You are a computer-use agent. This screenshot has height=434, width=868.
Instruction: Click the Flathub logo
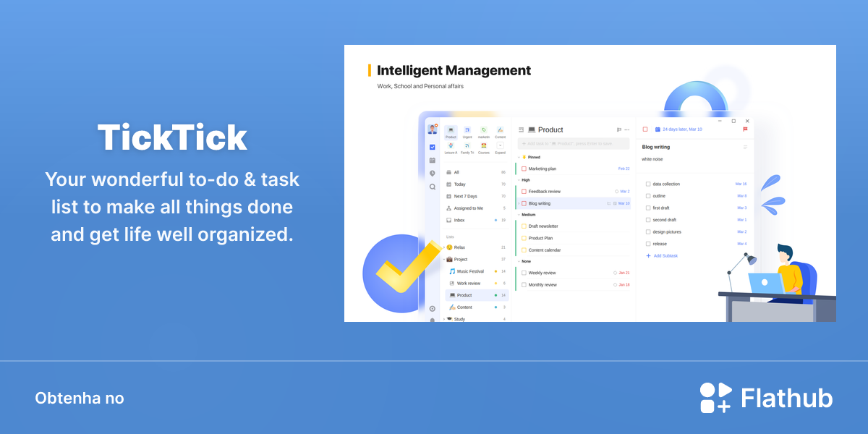click(766, 398)
